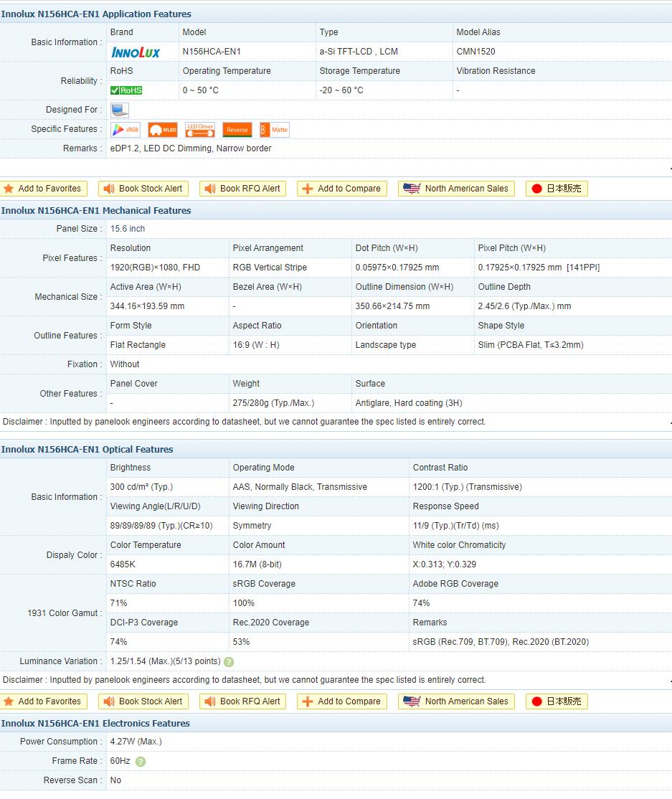
Task: Open North American Sales above Mechanical Features
Action: (457, 189)
